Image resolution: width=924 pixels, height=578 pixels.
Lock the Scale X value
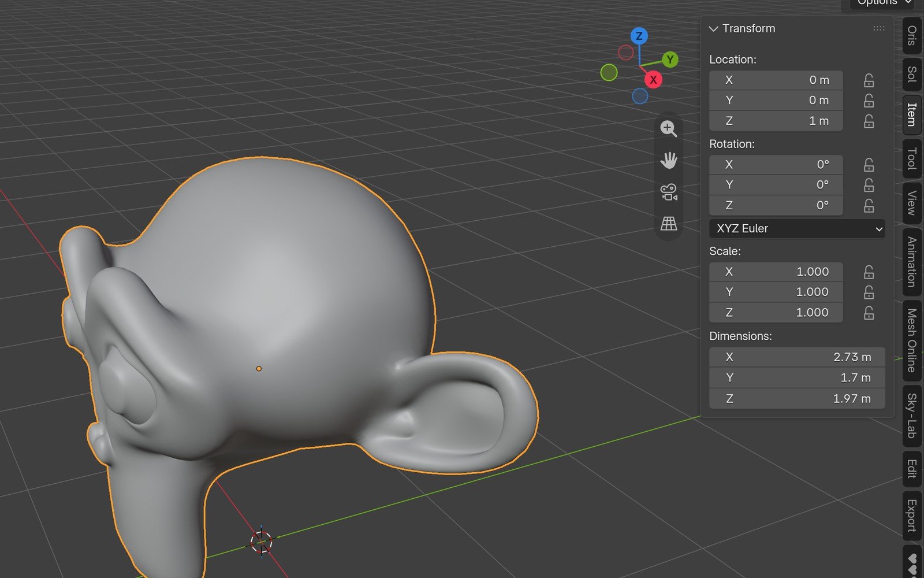pos(869,272)
